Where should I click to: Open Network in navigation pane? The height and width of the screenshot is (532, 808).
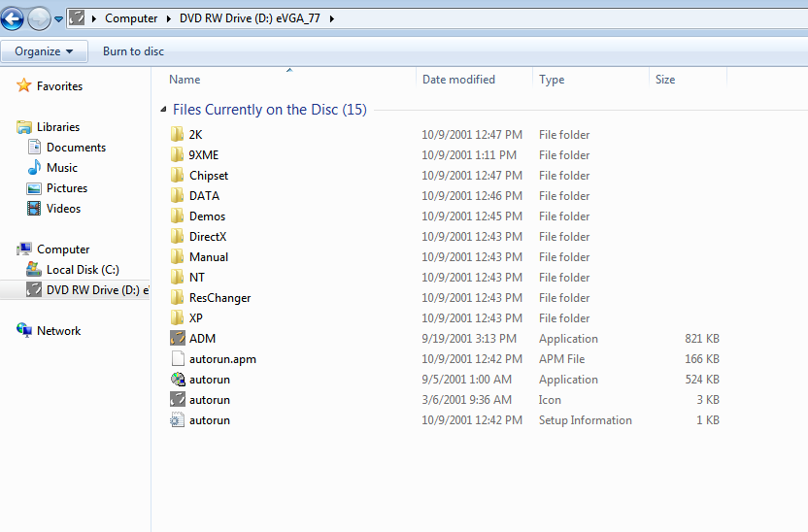58,331
